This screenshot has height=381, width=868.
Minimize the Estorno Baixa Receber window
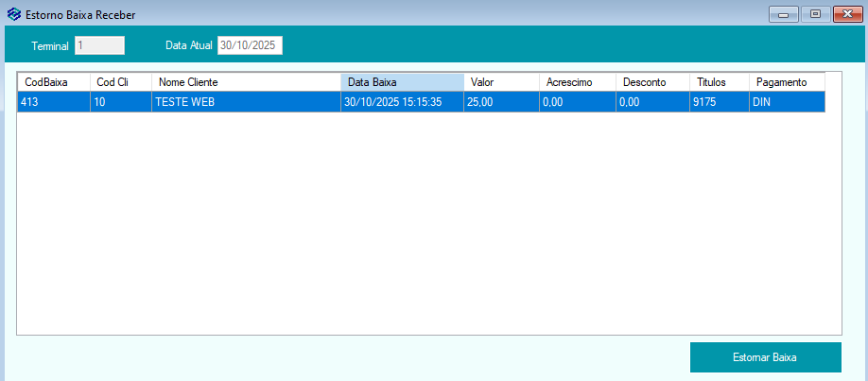(783, 14)
